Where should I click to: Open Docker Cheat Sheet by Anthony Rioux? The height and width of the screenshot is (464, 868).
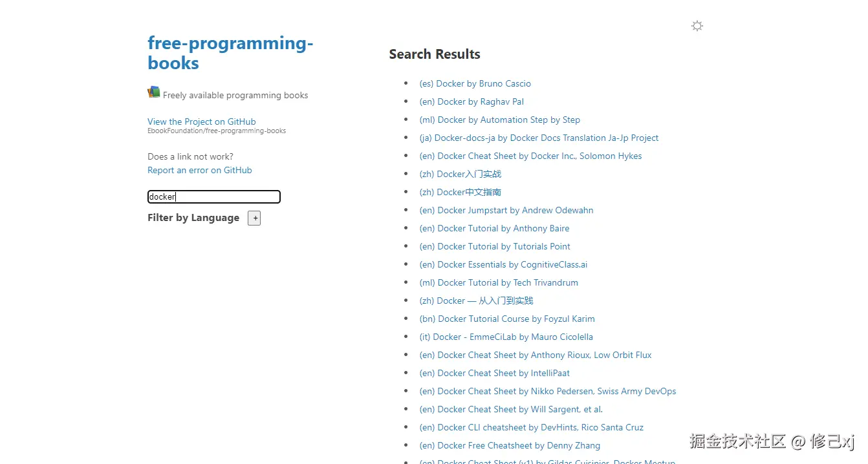click(x=536, y=355)
